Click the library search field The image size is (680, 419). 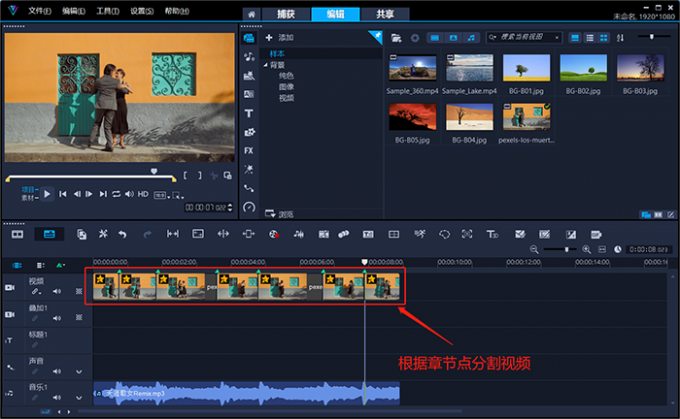pos(524,38)
